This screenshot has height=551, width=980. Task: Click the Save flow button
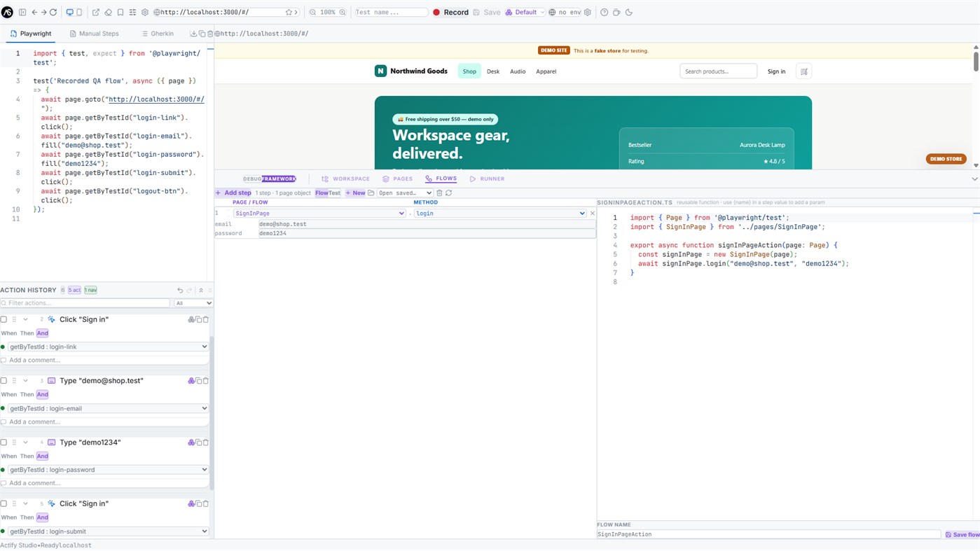click(962, 534)
